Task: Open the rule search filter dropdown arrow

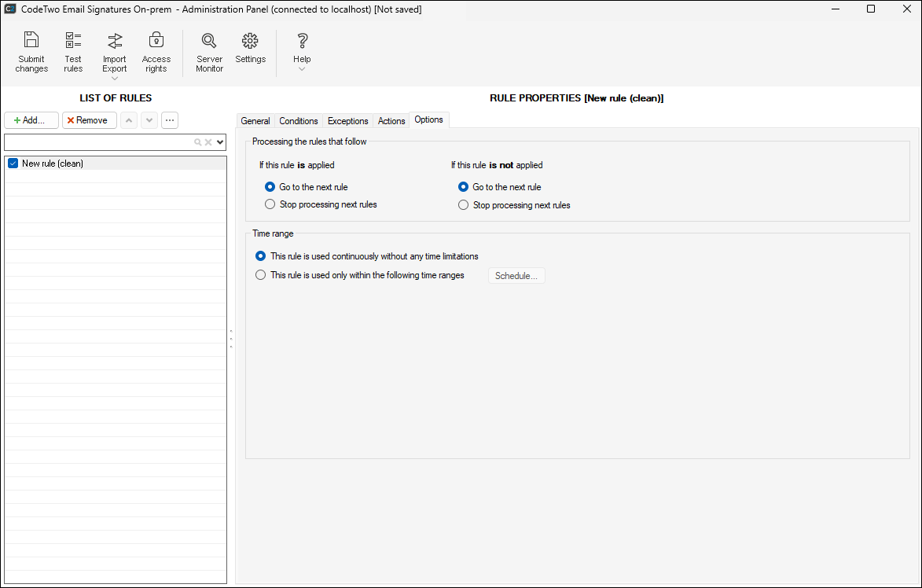Action: [x=220, y=142]
